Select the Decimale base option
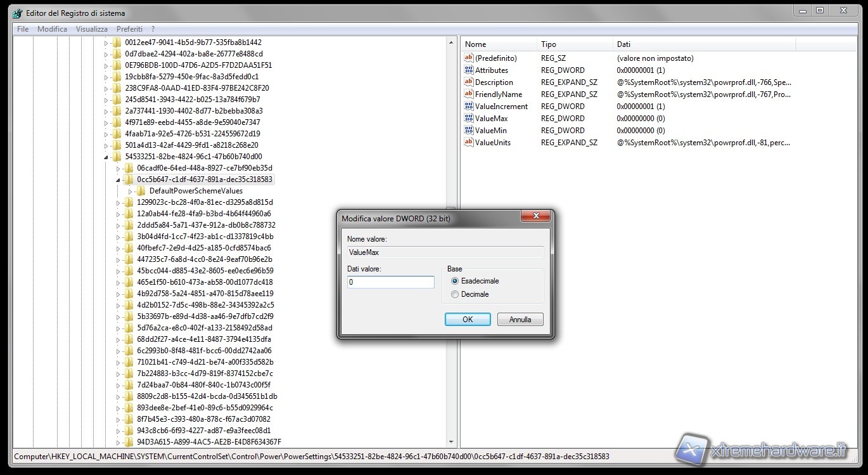The height and width of the screenshot is (475, 868). (455, 294)
